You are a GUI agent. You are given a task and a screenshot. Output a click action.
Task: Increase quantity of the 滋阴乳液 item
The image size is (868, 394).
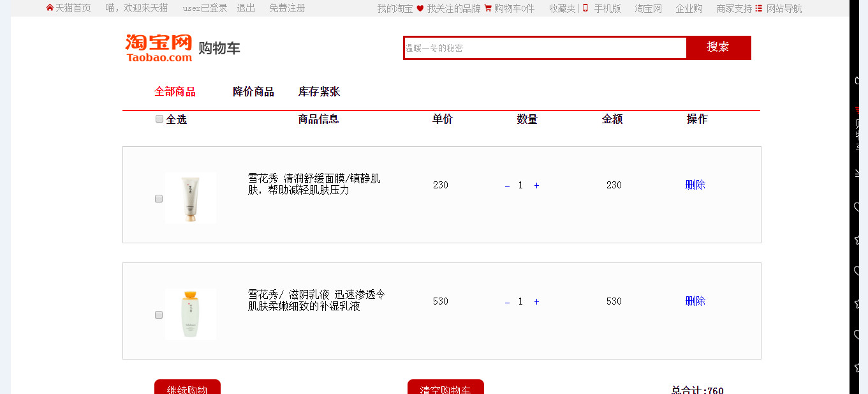click(536, 301)
